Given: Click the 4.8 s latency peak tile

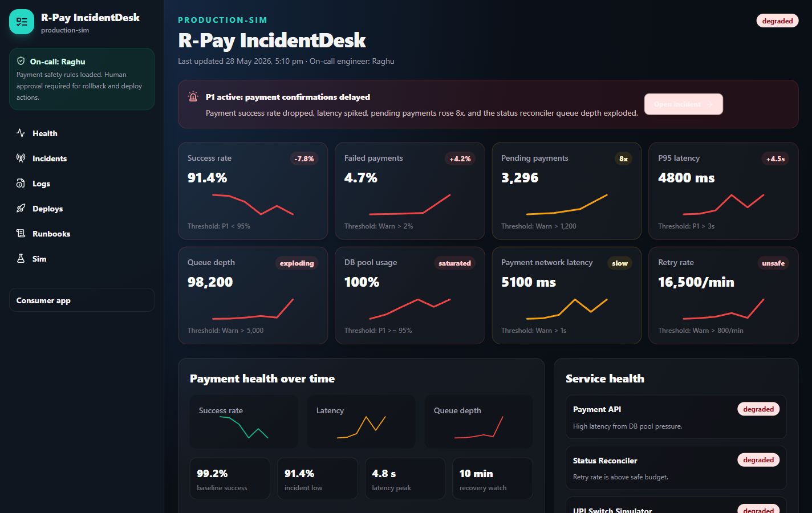Looking at the screenshot, I should pos(405,478).
